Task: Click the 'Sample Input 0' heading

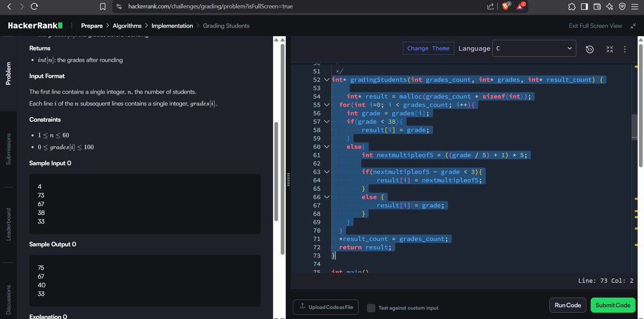Action: (x=50, y=163)
